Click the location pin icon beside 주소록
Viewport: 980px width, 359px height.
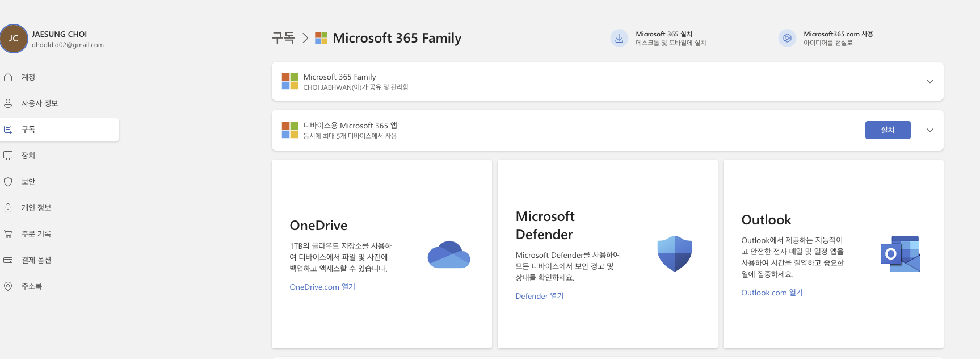coord(8,286)
